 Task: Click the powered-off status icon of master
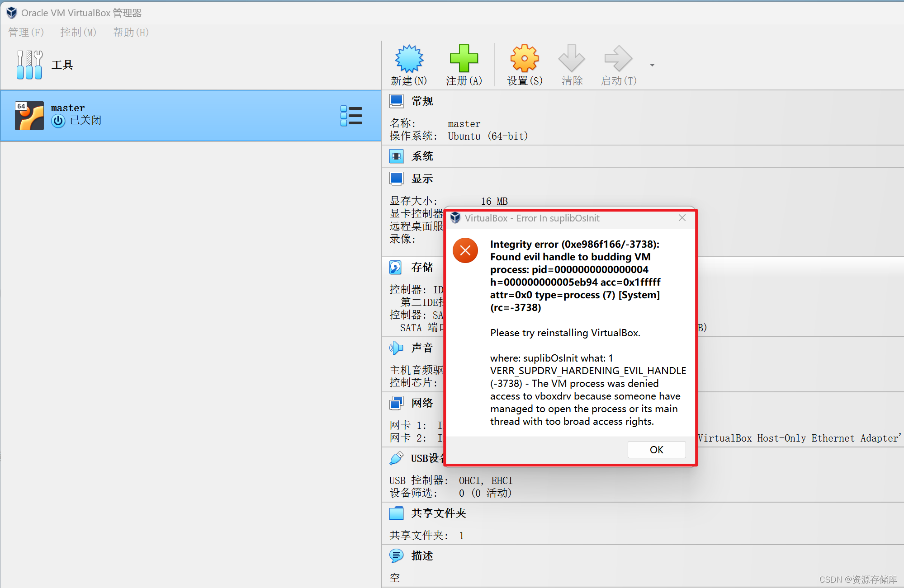(x=58, y=121)
